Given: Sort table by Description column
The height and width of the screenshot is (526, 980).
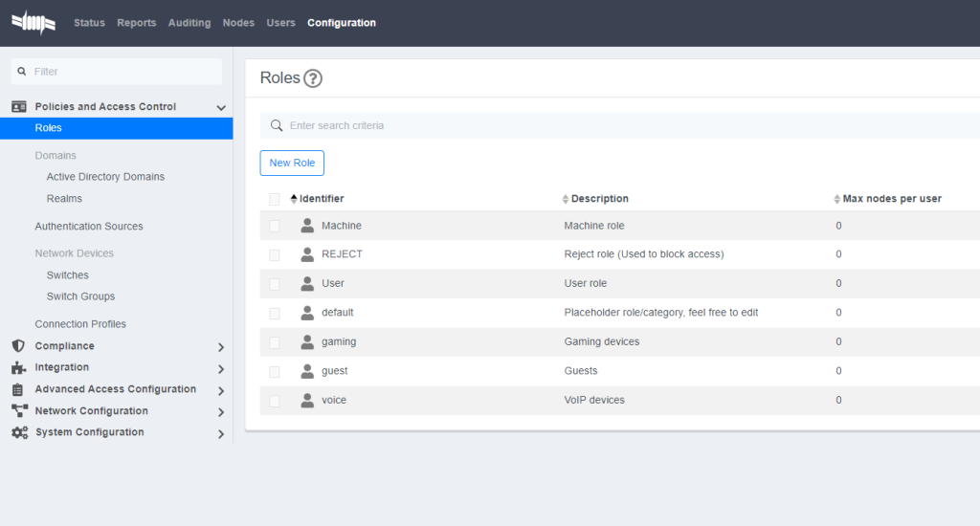Looking at the screenshot, I should tap(599, 199).
